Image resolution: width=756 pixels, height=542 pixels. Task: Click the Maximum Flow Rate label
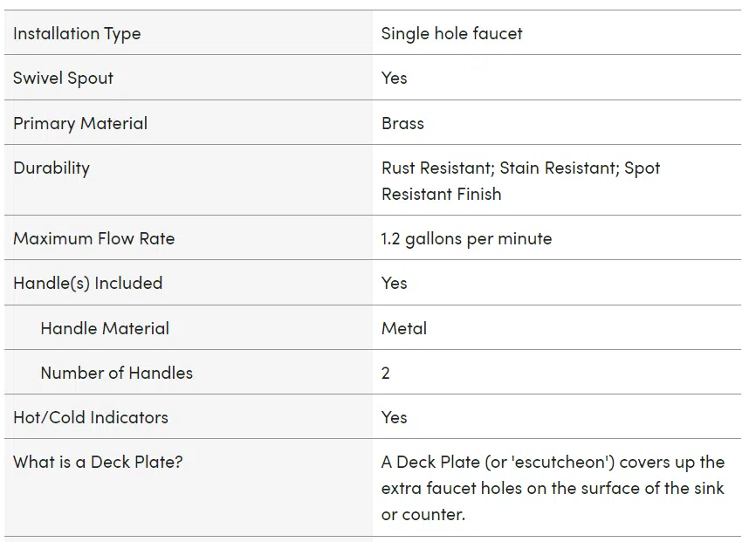tap(93, 238)
